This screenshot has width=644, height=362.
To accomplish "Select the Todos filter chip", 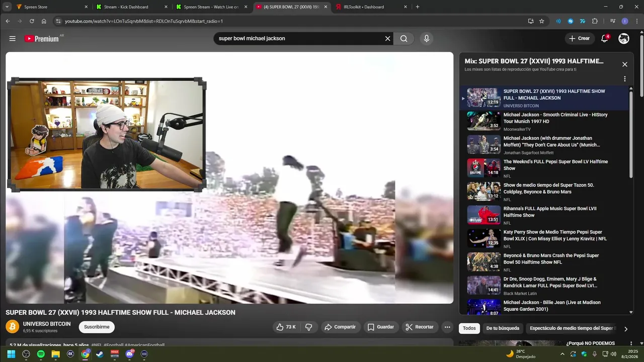I will coord(469,328).
